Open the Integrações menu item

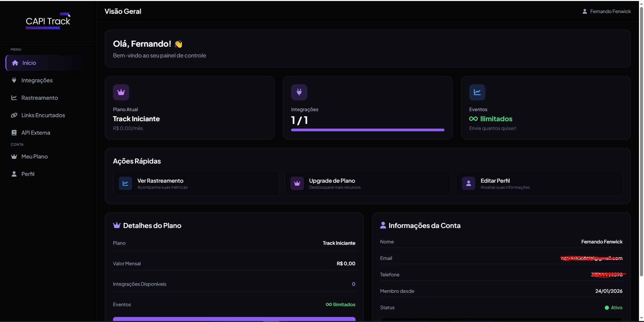point(37,80)
